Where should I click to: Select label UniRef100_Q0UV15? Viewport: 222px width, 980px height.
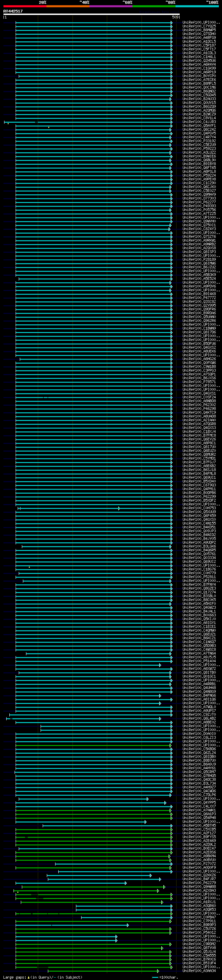[x=199, y=103]
